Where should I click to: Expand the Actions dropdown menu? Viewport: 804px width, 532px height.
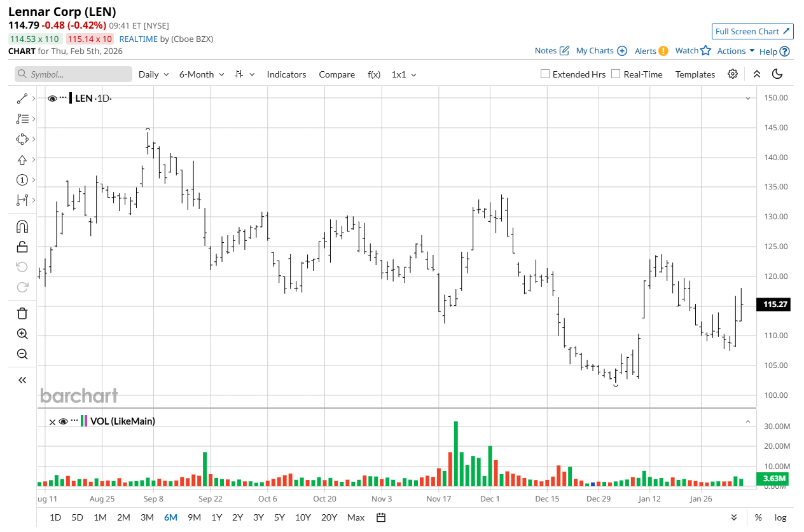coord(736,51)
